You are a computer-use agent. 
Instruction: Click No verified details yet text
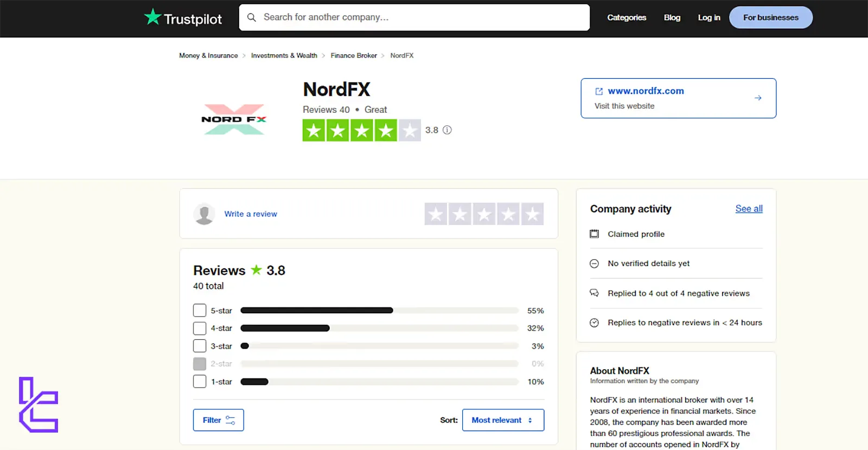649,263
